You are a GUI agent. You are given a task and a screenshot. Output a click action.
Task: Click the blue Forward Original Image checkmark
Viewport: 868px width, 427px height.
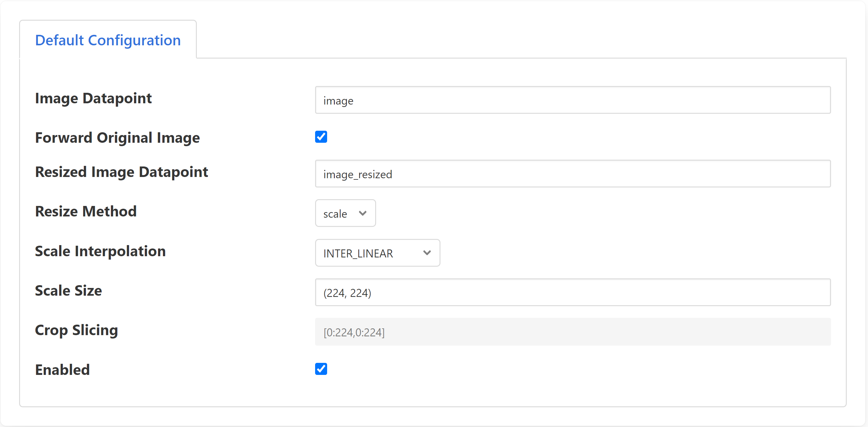(x=321, y=137)
